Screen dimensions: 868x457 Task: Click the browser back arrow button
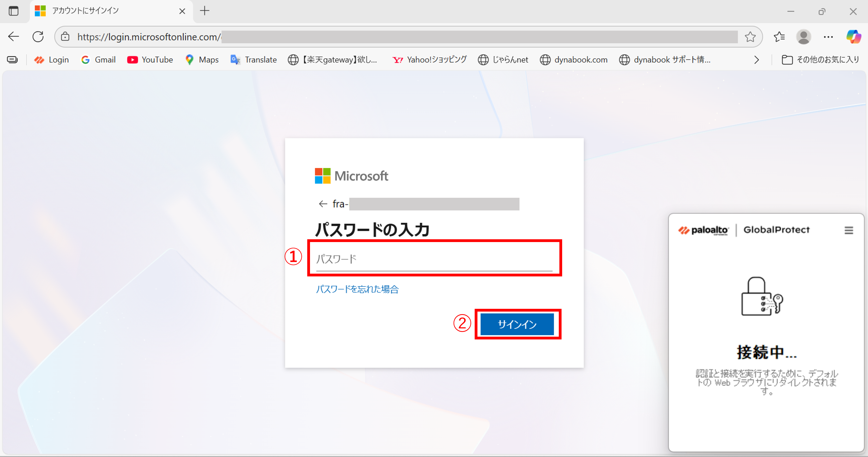[x=13, y=36]
